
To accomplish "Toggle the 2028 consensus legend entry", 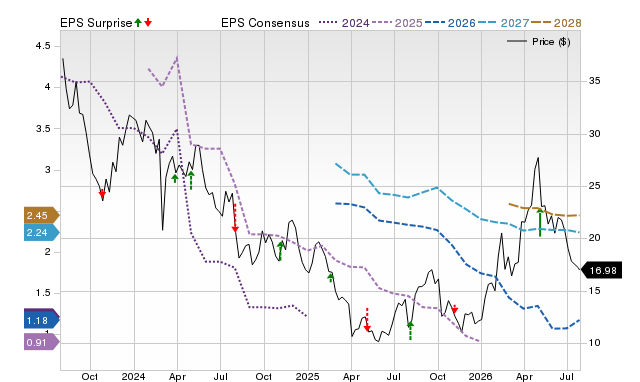I will coord(556,23).
